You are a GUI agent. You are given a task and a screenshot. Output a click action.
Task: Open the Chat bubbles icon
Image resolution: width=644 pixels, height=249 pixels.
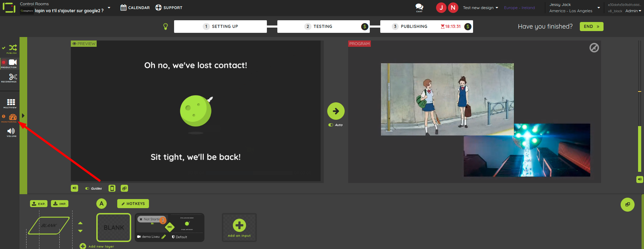tap(419, 7)
